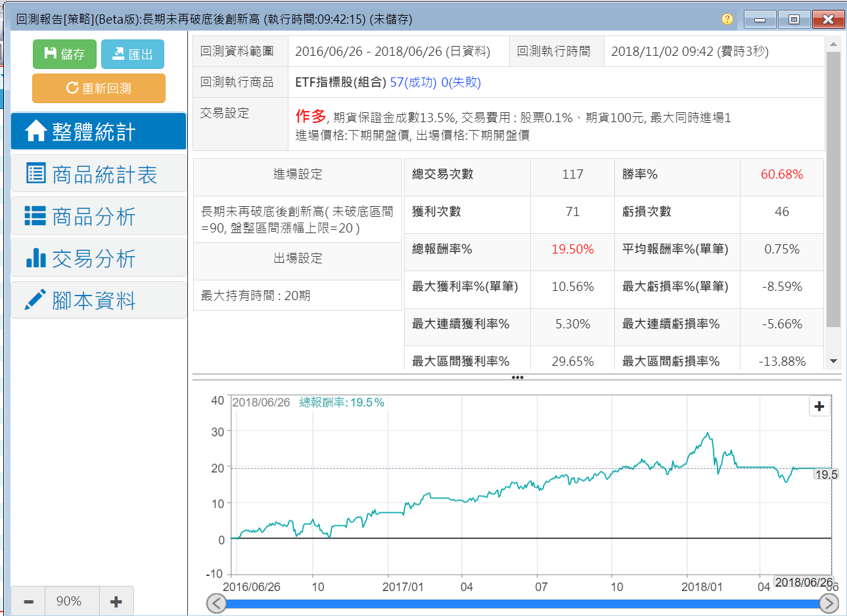Switch to the 商品統計表 tab
Screen dimensions: 847x616
click(x=99, y=174)
